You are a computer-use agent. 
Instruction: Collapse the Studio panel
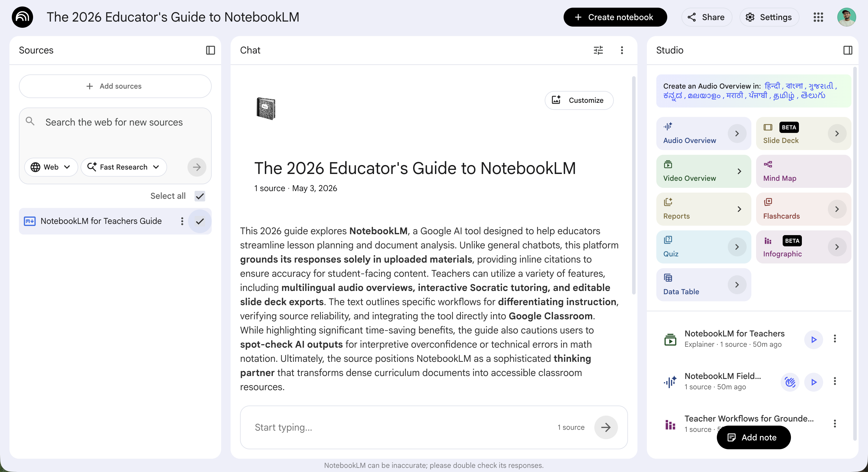coord(848,50)
